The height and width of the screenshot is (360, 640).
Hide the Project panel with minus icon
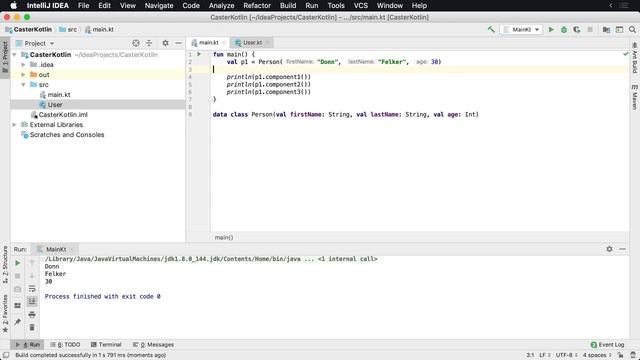(178, 43)
